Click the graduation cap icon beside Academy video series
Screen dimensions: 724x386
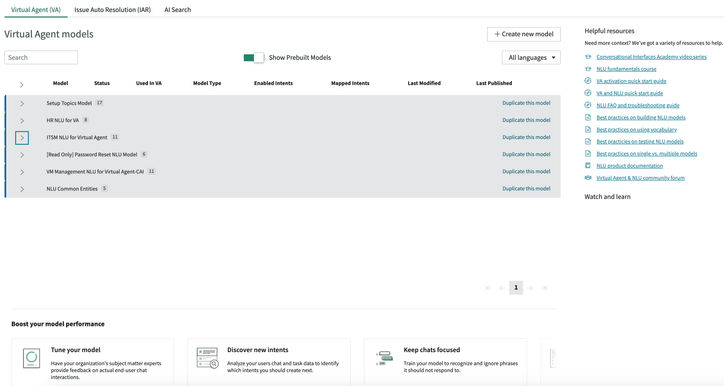pos(588,57)
